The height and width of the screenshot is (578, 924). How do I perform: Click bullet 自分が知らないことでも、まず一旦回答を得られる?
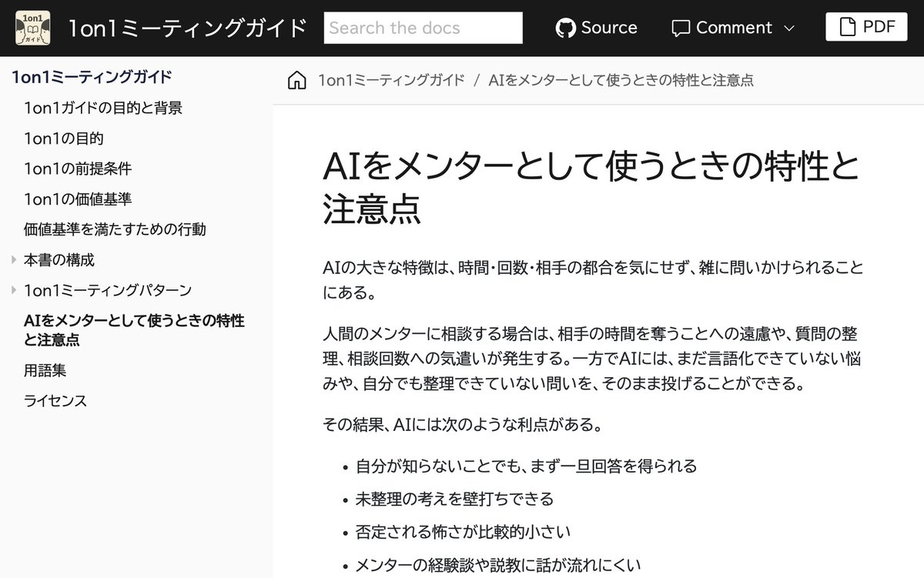(x=526, y=466)
